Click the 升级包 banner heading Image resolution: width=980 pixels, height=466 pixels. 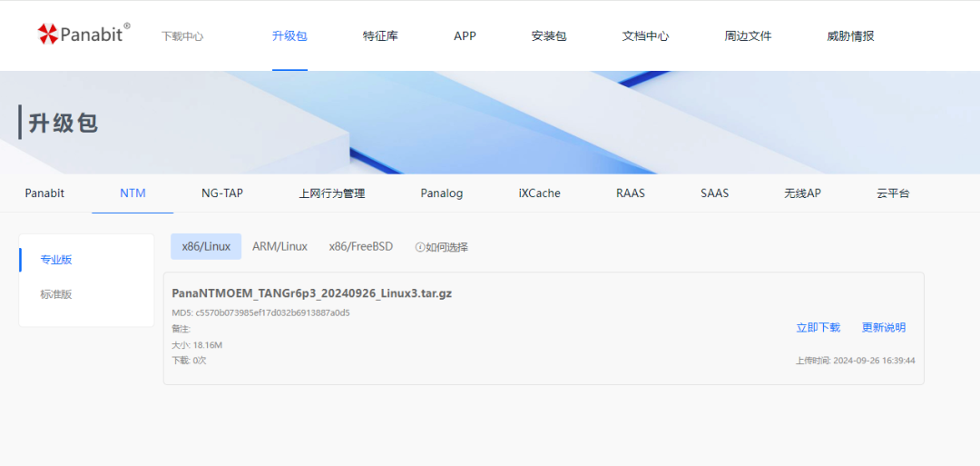click(64, 123)
